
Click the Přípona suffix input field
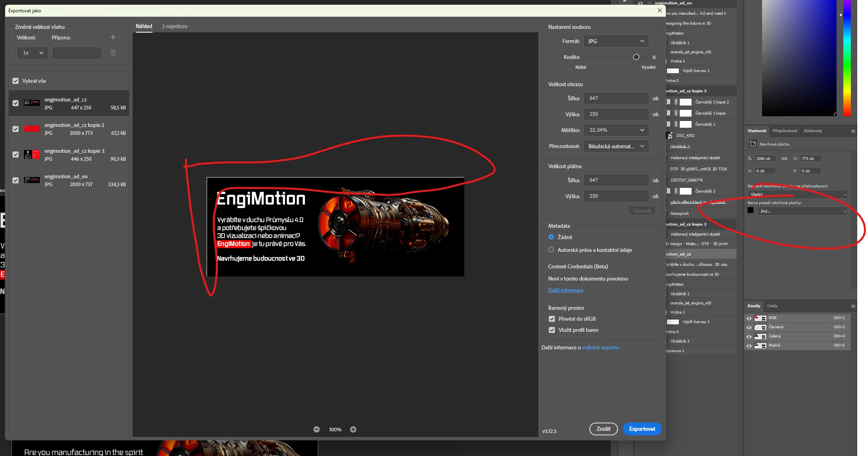coord(77,53)
